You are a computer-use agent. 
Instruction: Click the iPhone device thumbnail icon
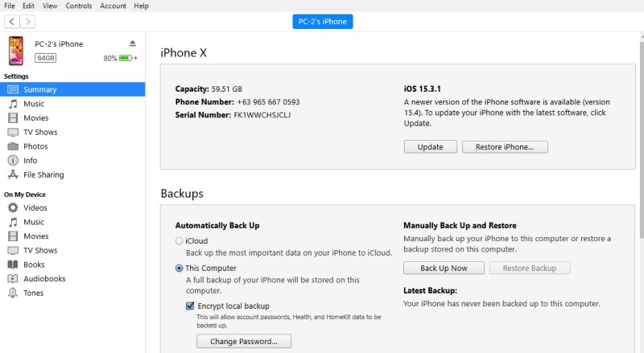(16, 51)
